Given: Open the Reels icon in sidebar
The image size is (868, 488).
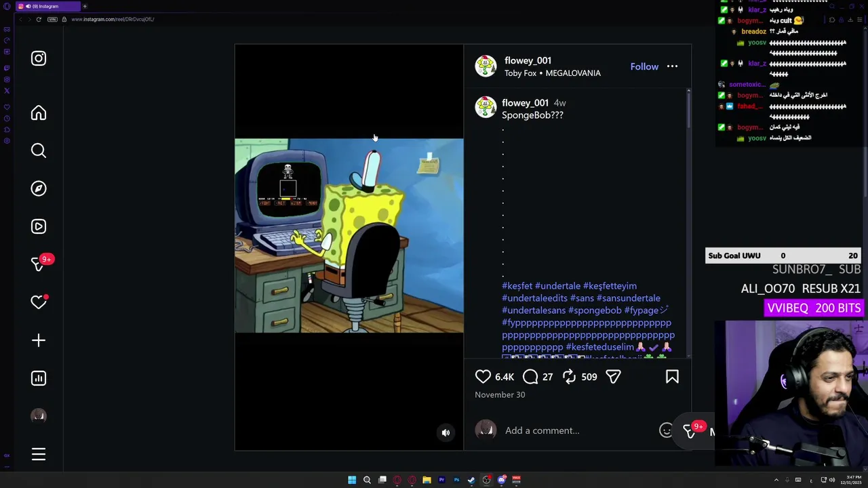Looking at the screenshot, I should [x=39, y=226].
